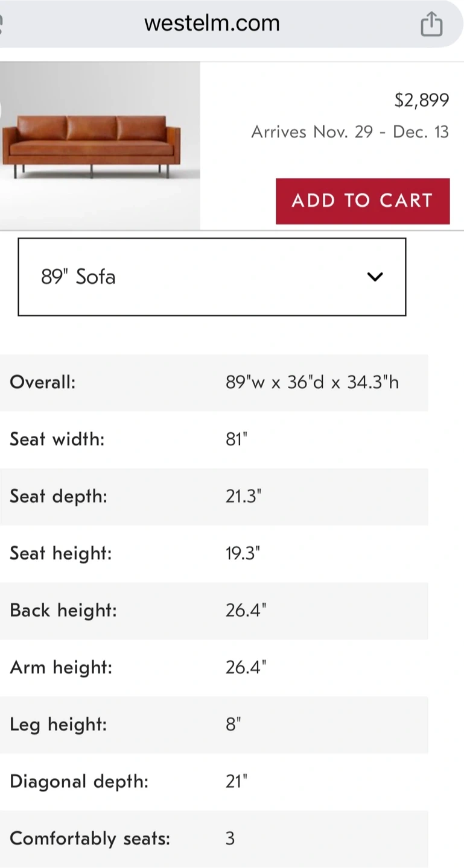The image size is (464, 868).
Task: Open the leather sofa product thumbnail
Action: pos(100,145)
